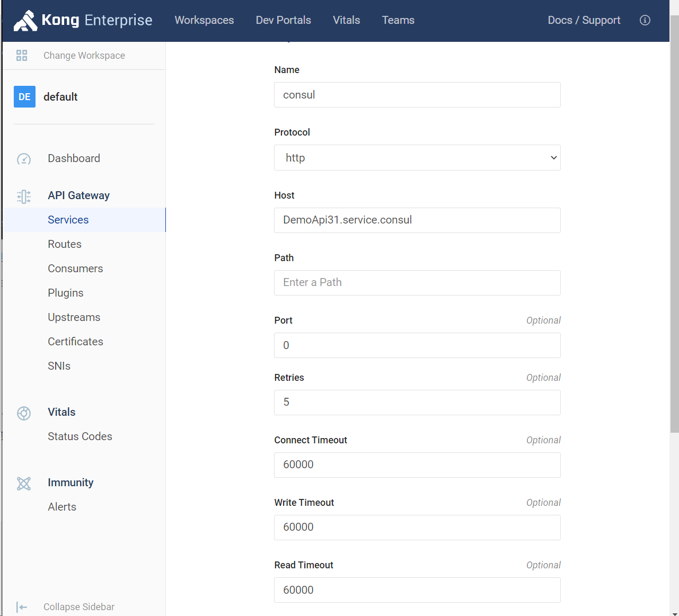The image size is (679, 616).
Task: Open Consumers in sidebar
Action: pyautogui.click(x=75, y=269)
